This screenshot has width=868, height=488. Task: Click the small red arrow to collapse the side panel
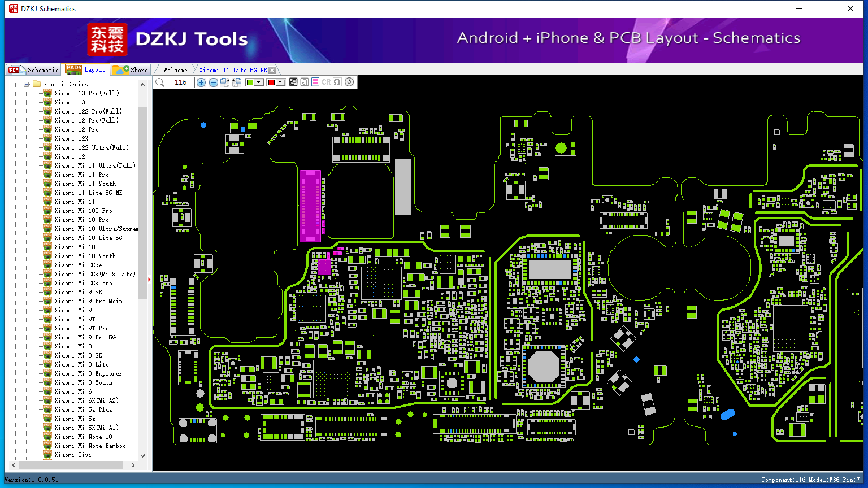(149, 279)
